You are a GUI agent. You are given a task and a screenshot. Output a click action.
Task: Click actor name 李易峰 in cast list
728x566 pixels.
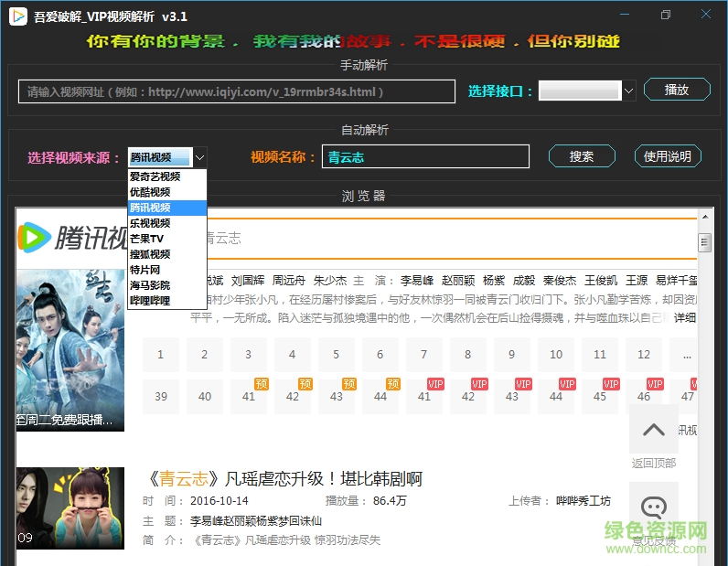[x=417, y=281]
